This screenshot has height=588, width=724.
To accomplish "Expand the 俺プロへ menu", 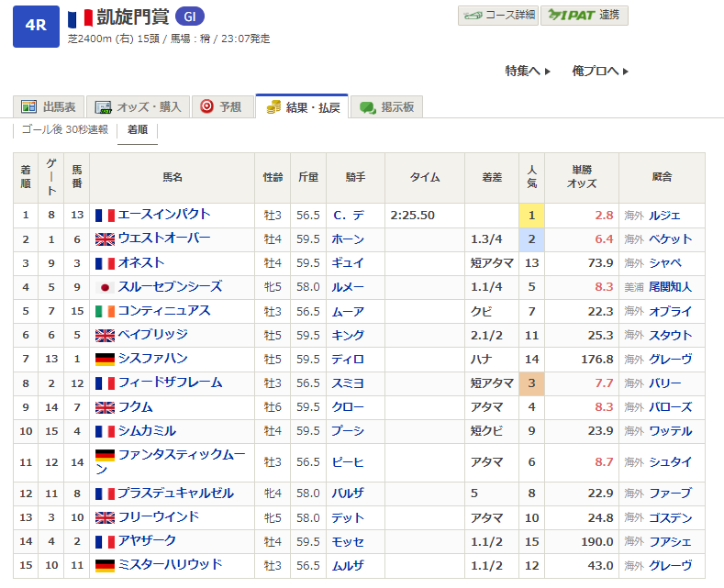I will 600,71.
